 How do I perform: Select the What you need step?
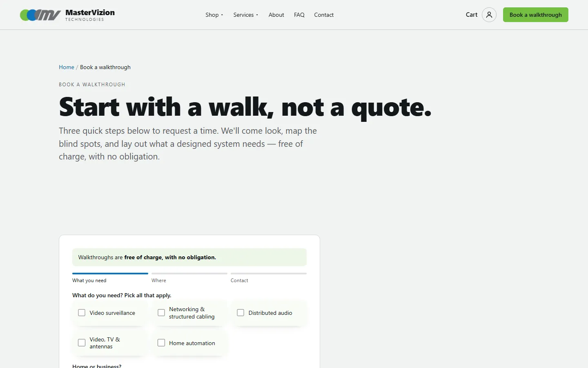click(x=110, y=278)
